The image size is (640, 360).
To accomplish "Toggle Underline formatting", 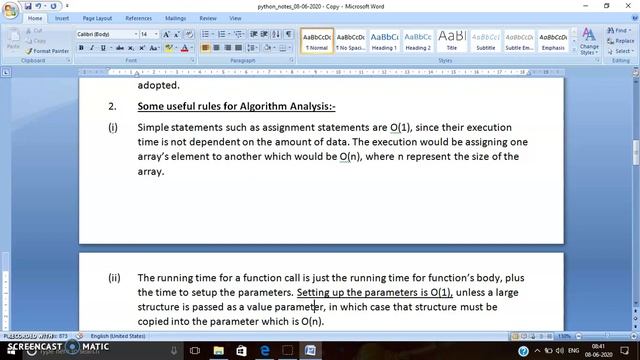I will (x=103, y=48).
